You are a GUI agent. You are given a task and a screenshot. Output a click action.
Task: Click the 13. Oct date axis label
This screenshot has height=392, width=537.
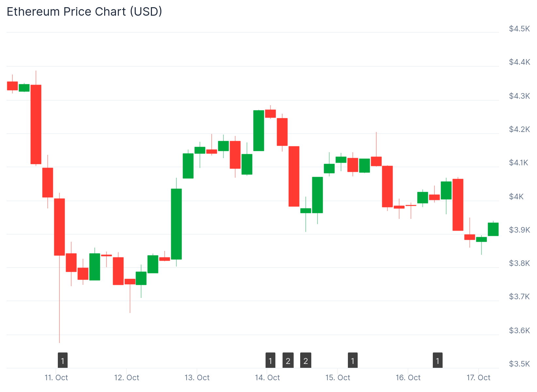pyautogui.click(x=197, y=378)
